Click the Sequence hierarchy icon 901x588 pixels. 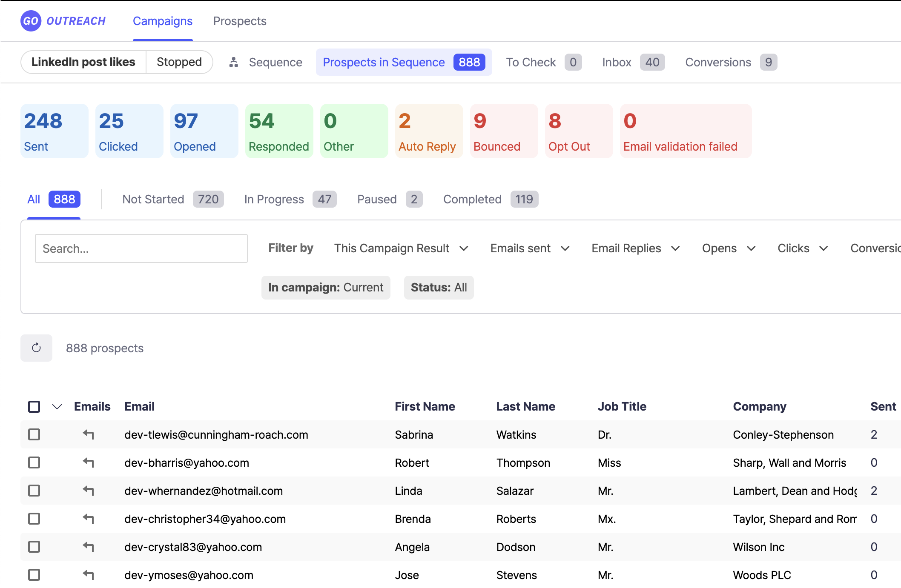coord(233,63)
